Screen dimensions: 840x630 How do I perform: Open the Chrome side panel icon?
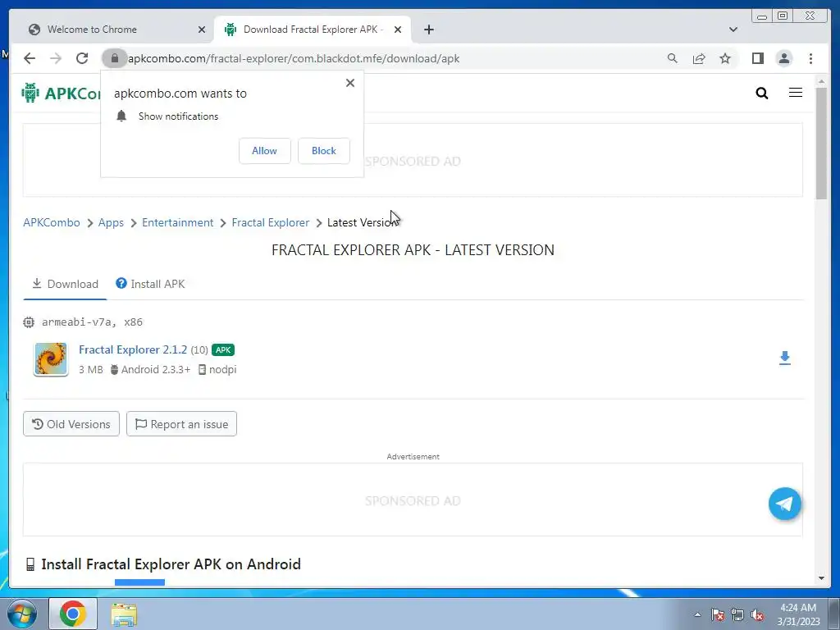tap(757, 58)
